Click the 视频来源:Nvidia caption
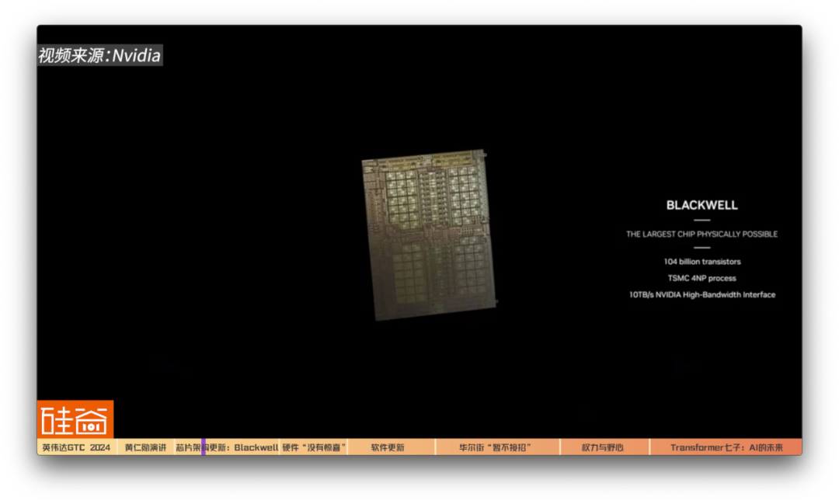The width and height of the screenshot is (839, 504). point(99,55)
